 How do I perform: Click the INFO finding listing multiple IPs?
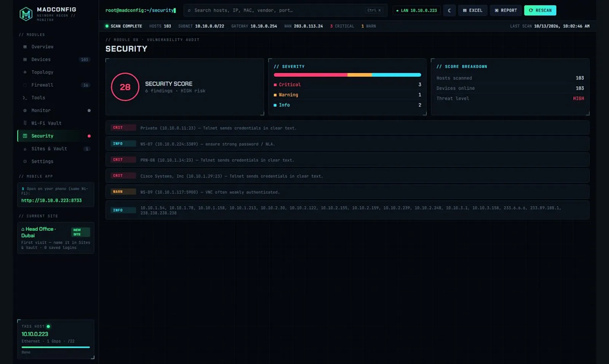pos(347,210)
